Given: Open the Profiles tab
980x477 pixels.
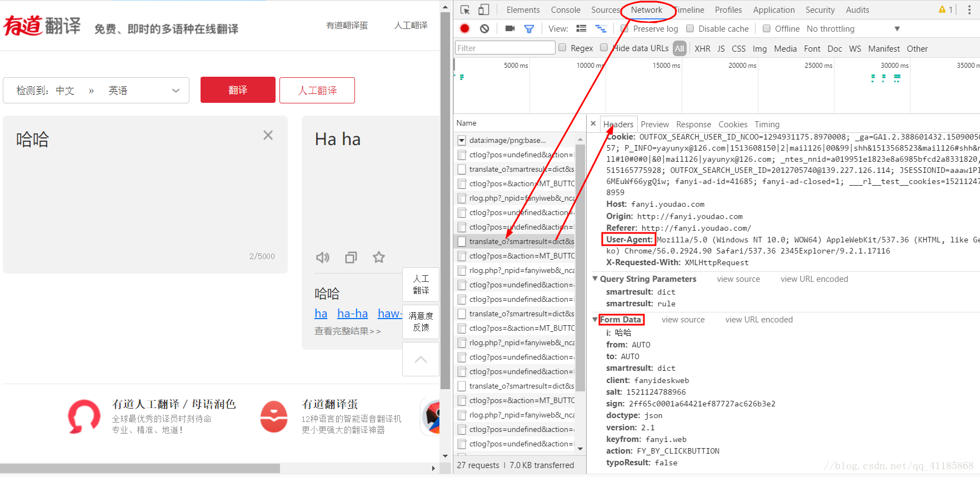Looking at the screenshot, I should 728,9.
